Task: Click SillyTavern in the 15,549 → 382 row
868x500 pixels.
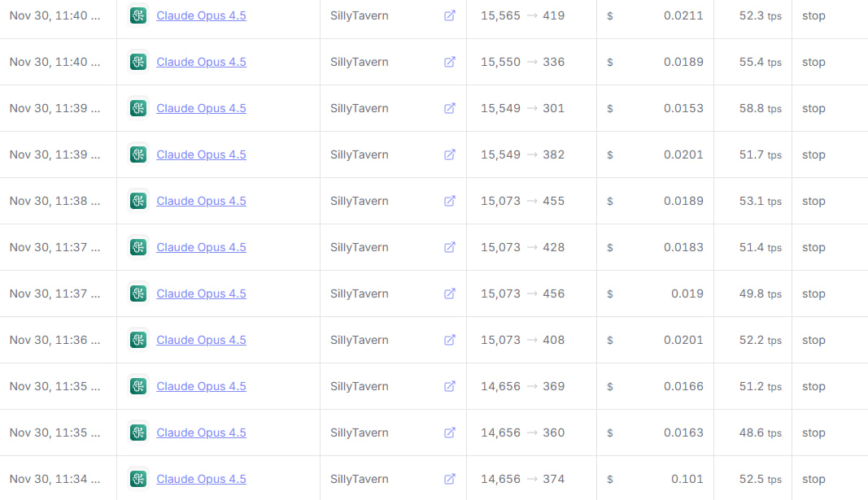Action: [x=360, y=154]
